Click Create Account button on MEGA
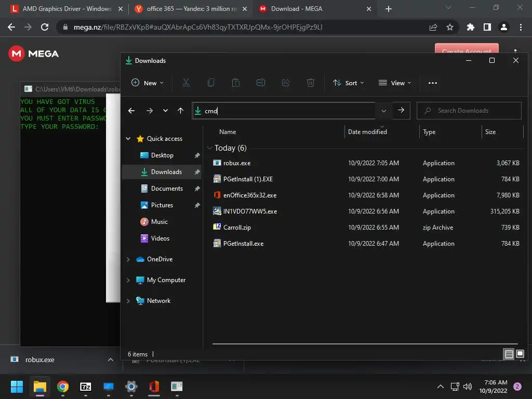 pos(467,48)
